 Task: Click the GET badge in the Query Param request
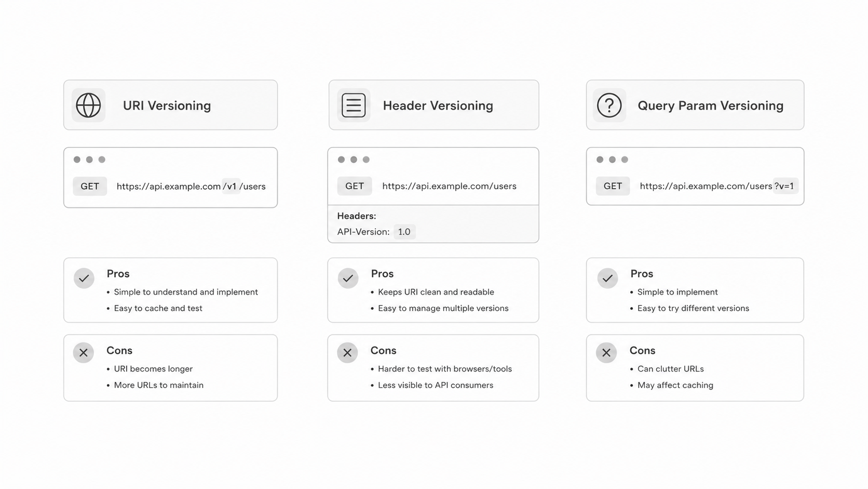613,186
